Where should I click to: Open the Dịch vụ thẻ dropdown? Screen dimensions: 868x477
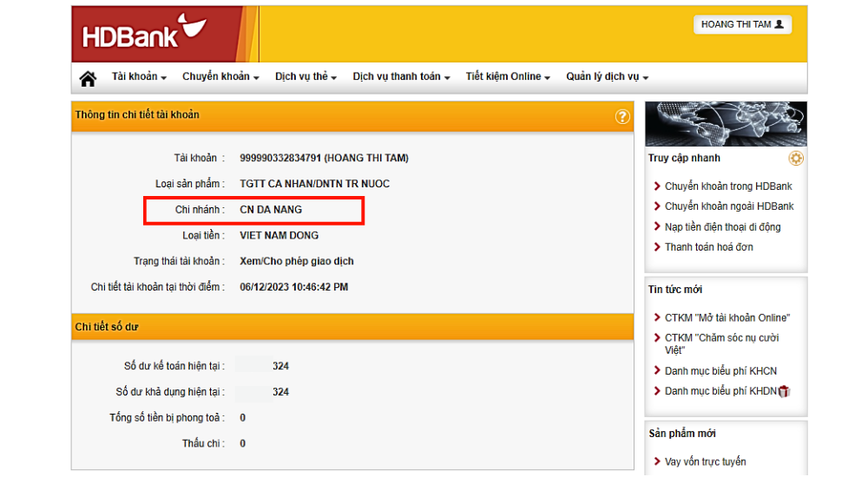click(x=306, y=77)
